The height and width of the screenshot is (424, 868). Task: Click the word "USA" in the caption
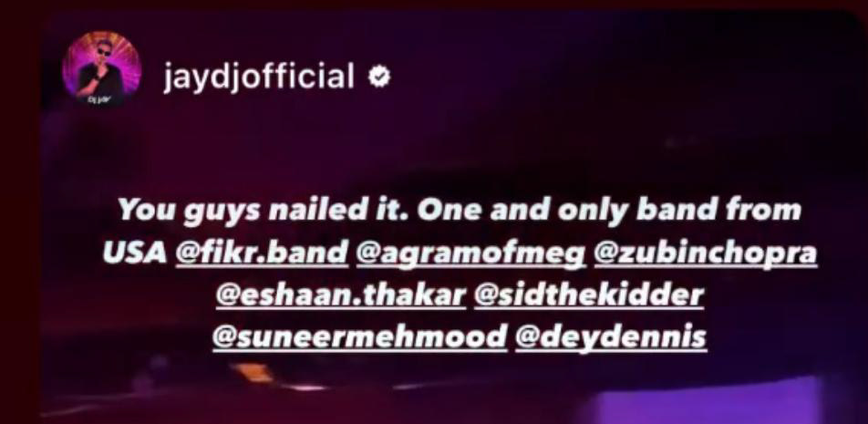tap(135, 253)
